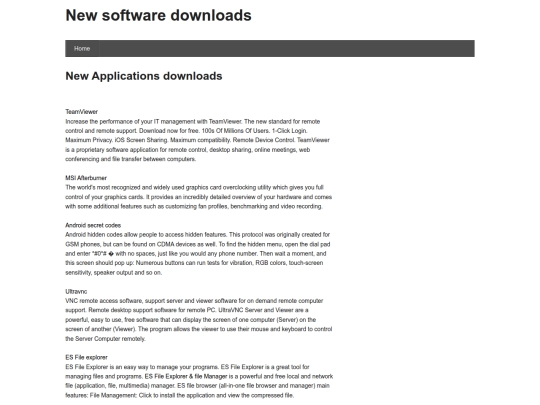Select the Android secret codes entry title
The width and height of the screenshot is (540, 405).
pos(93,225)
